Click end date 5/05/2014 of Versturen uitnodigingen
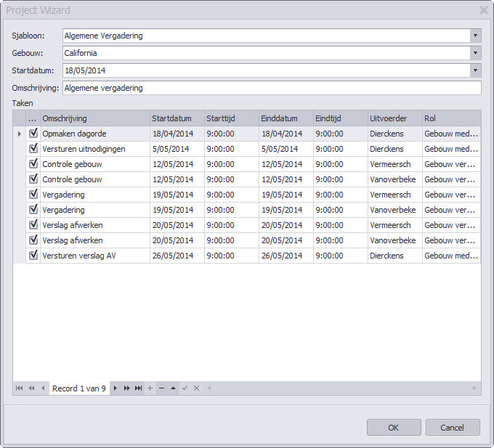Screen dimensions: 494x448 [x=286, y=149]
